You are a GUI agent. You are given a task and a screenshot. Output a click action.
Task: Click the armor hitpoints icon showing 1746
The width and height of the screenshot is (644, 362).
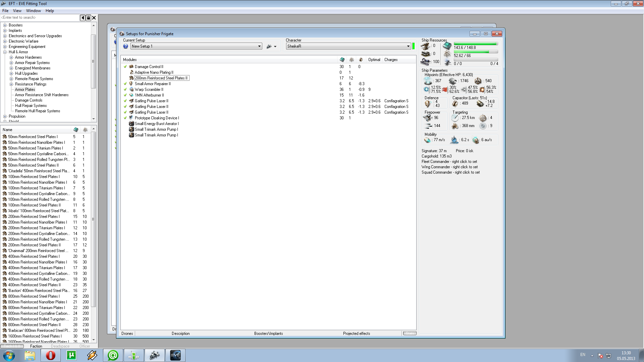click(x=453, y=81)
